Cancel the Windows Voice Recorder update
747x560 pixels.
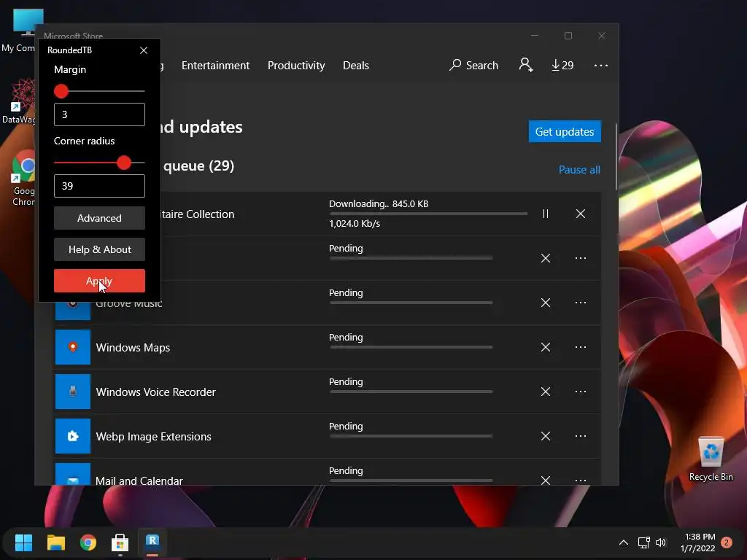(546, 392)
